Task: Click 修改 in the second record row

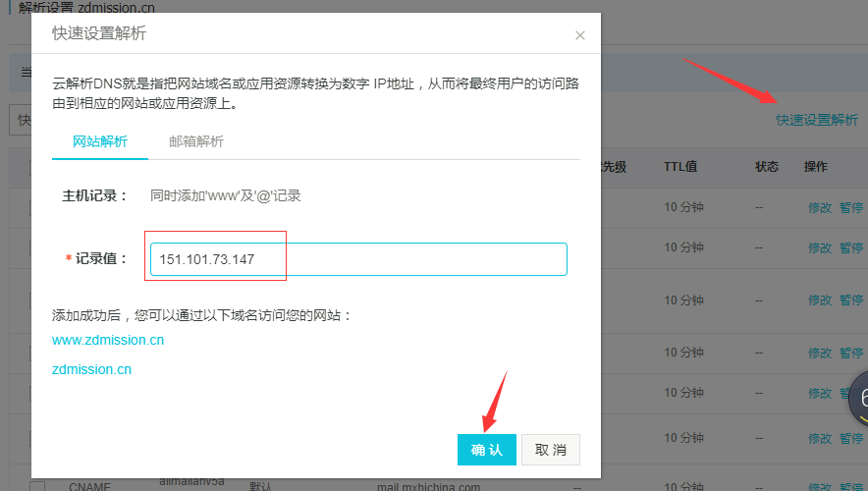Action: pyautogui.click(x=820, y=248)
